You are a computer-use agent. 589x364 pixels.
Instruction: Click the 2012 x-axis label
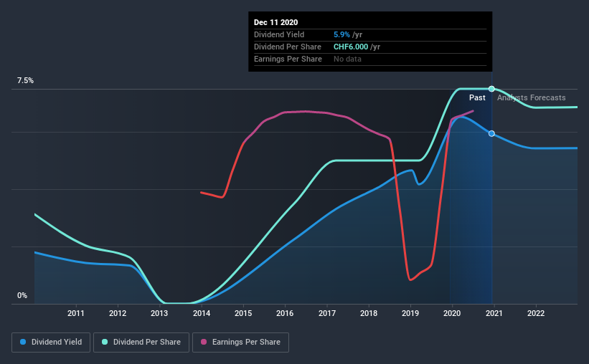pyautogui.click(x=118, y=313)
